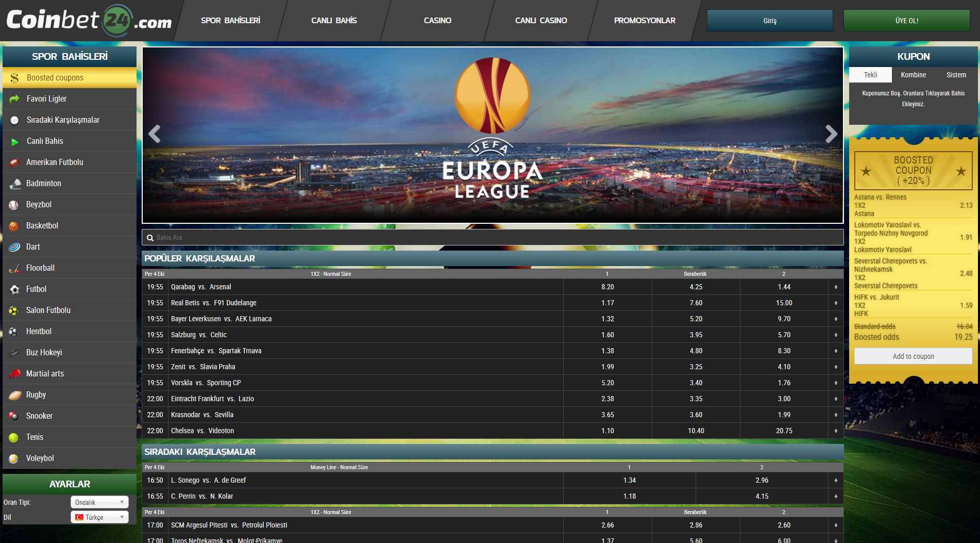The height and width of the screenshot is (543, 980).
Task: Click the Amerikan Futbolu ball icon
Action: point(14,162)
